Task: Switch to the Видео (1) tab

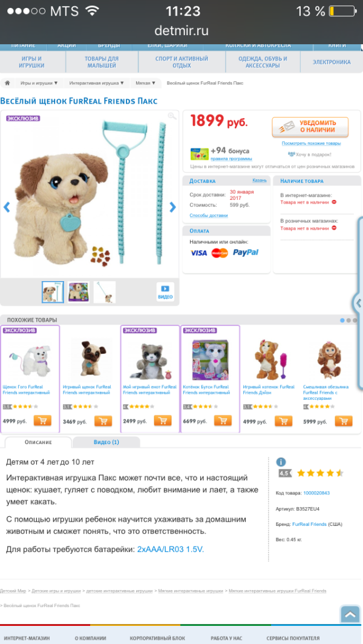Action: 106,442
